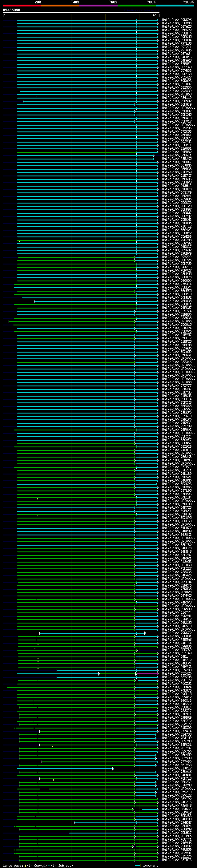Screen dimensions: 197x868
Task: Select label UniRef100_O59219
Action: point(177,792)
